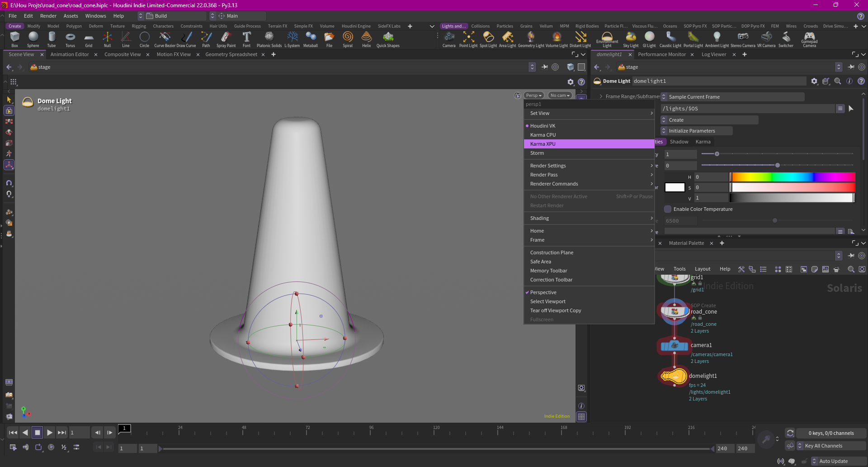Select the Tube shelf tool
The width and height of the screenshot is (868, 467).
click(x=52, y=39)
